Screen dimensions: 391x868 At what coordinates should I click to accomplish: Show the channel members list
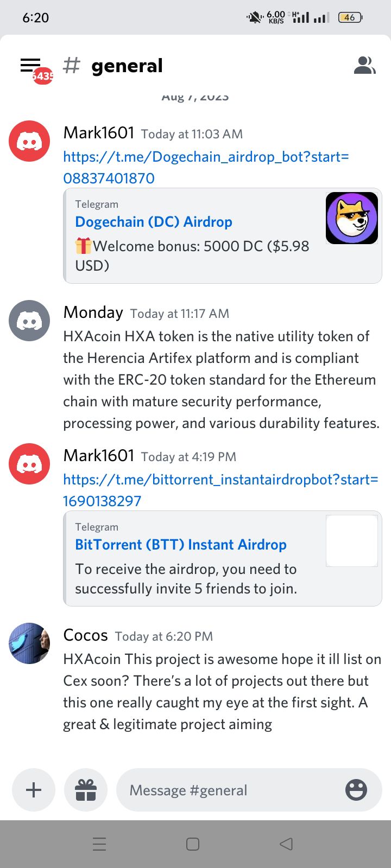coord(364,66)
